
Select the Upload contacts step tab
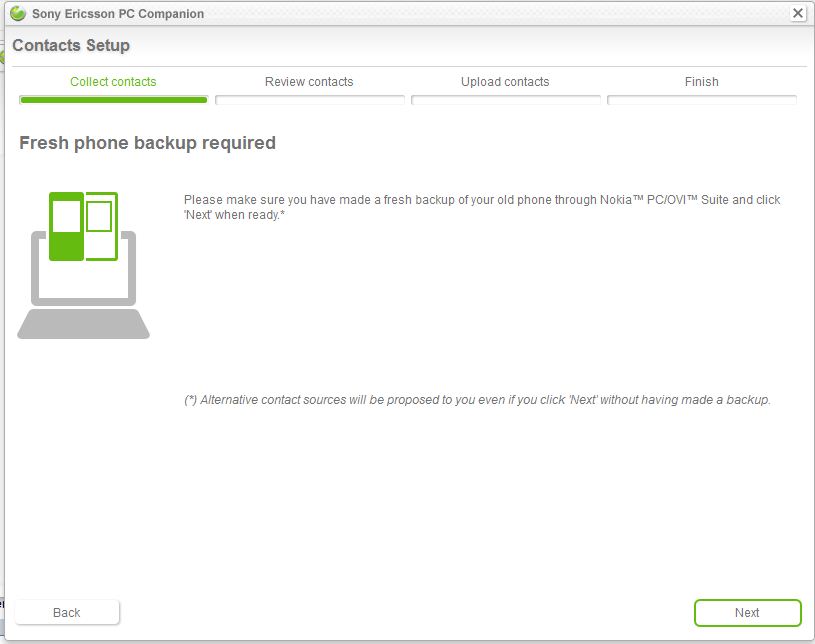pos(505,82)
